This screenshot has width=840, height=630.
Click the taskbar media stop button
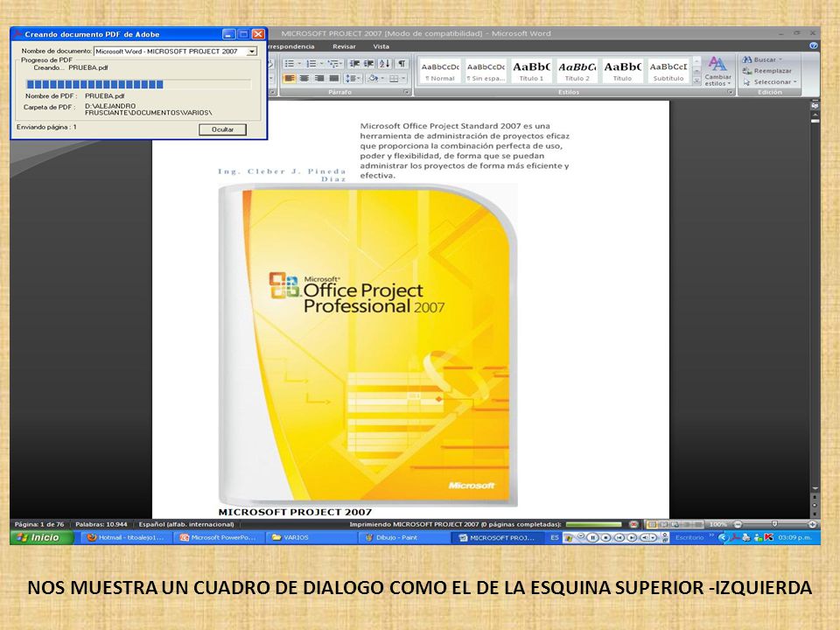pyautogui.click(x=605, y=538)
